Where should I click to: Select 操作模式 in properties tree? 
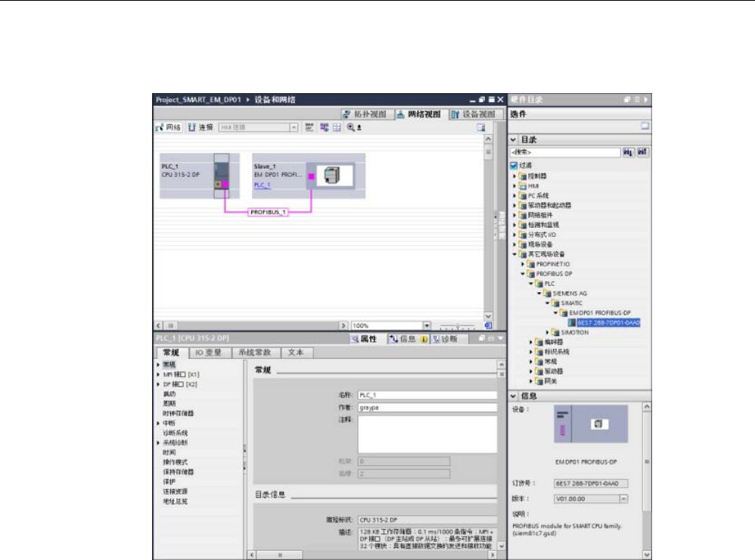(x=176, y=462)
